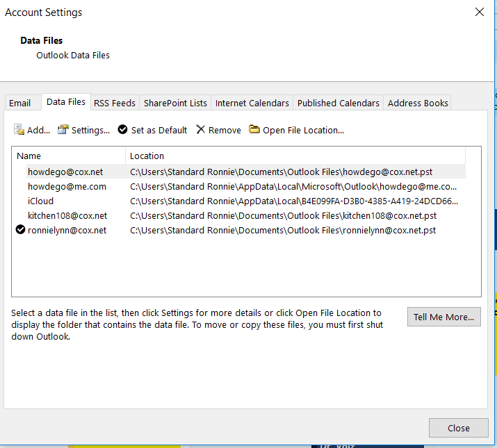Click the Set as Default label
The height and width of the screenshot is (448, 497).
coord(159,130)
